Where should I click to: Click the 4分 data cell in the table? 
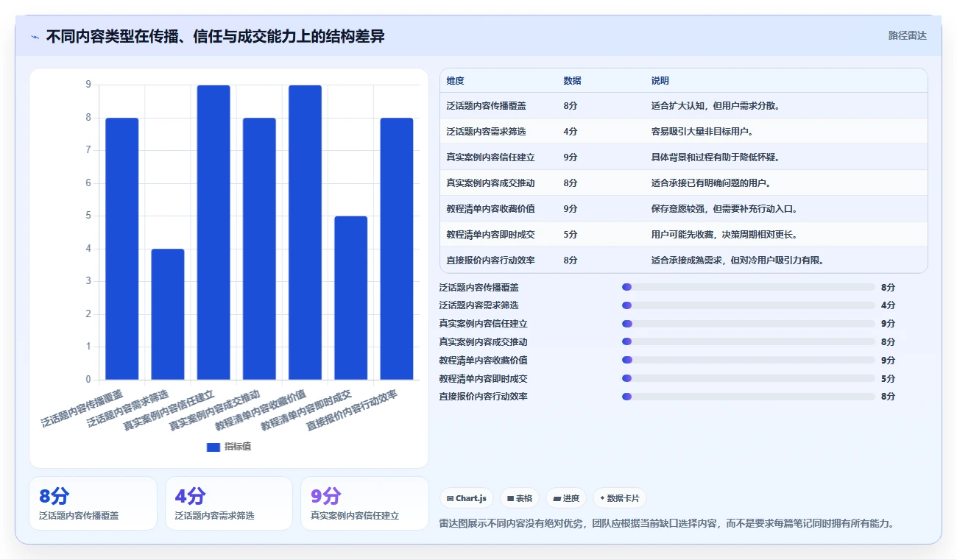point(571,132)
